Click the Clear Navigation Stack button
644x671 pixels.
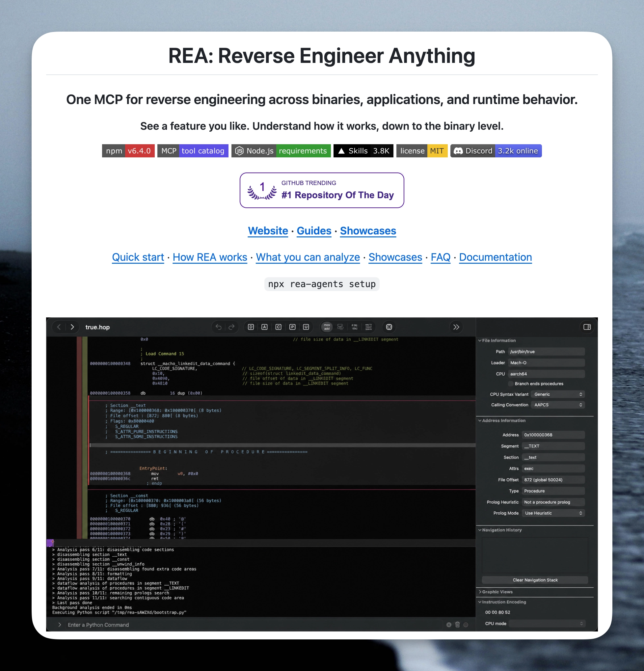pyautogui.click(x=535, y=580)
